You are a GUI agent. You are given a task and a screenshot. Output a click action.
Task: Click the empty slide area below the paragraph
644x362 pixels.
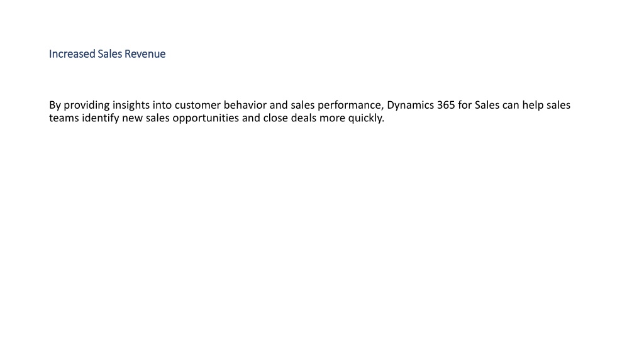322,238
